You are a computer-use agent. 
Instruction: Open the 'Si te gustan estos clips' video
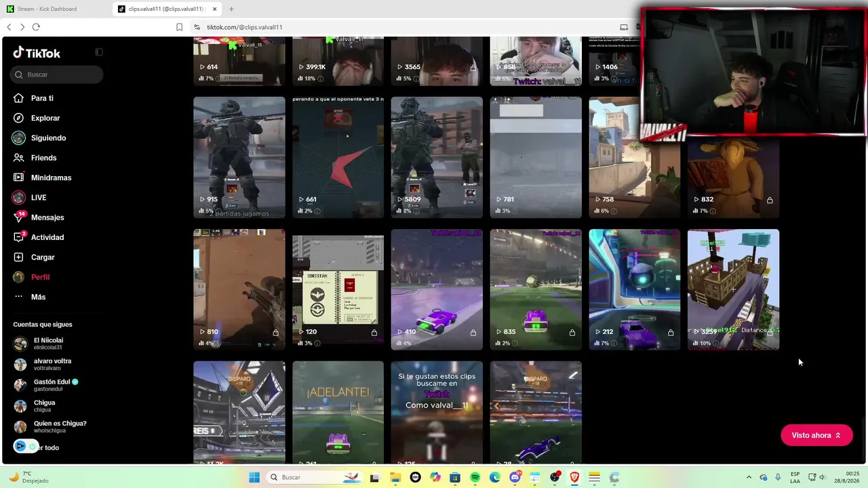pos(437,412)
